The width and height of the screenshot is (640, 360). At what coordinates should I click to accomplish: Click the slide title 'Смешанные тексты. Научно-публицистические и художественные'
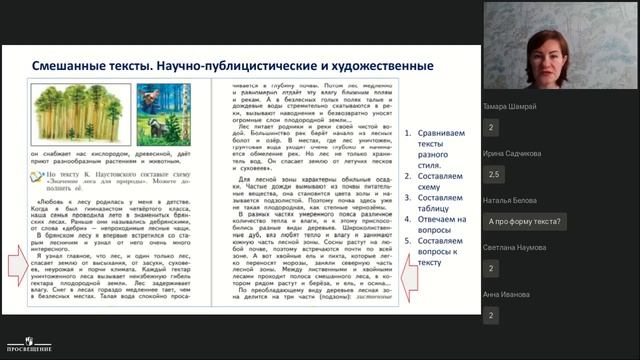coord(233,66)
